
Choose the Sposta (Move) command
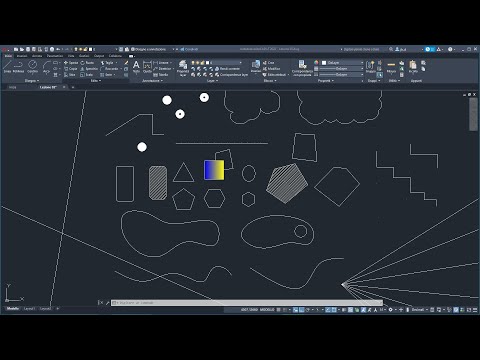point(71,63)
